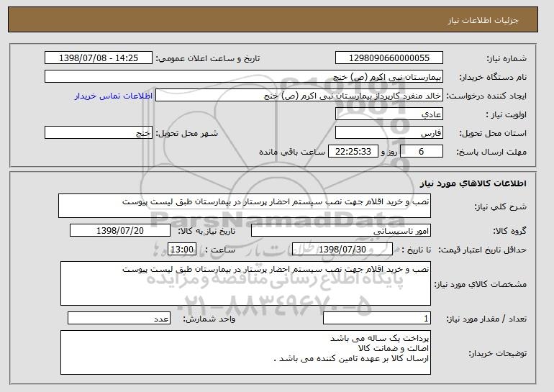Select the priority field showing عادي
This screenshot has width=554, height=392.
coord(389,114)
